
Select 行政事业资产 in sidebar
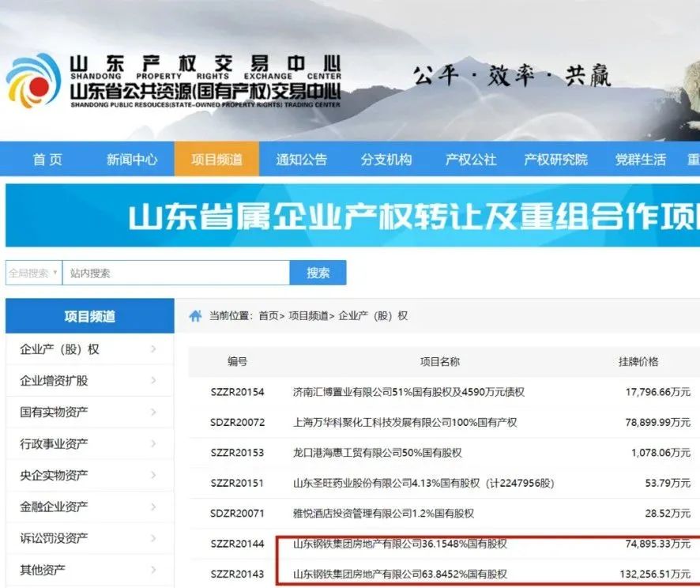coord(54,443)
